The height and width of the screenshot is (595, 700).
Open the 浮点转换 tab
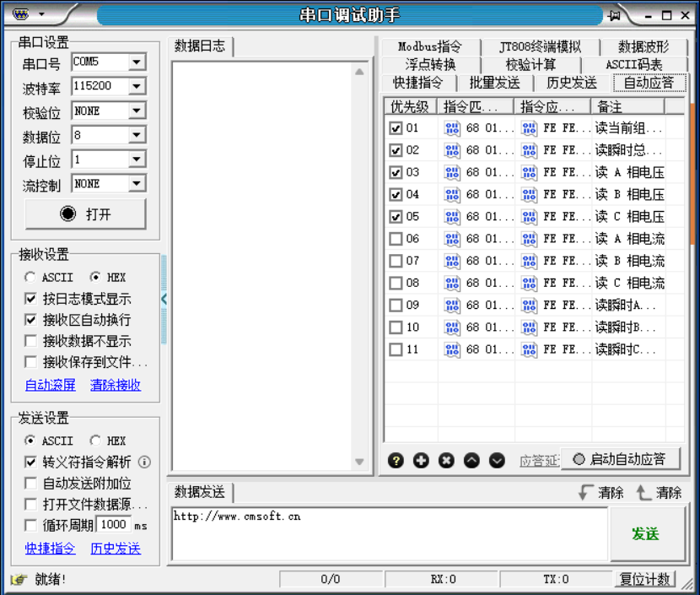430,64
